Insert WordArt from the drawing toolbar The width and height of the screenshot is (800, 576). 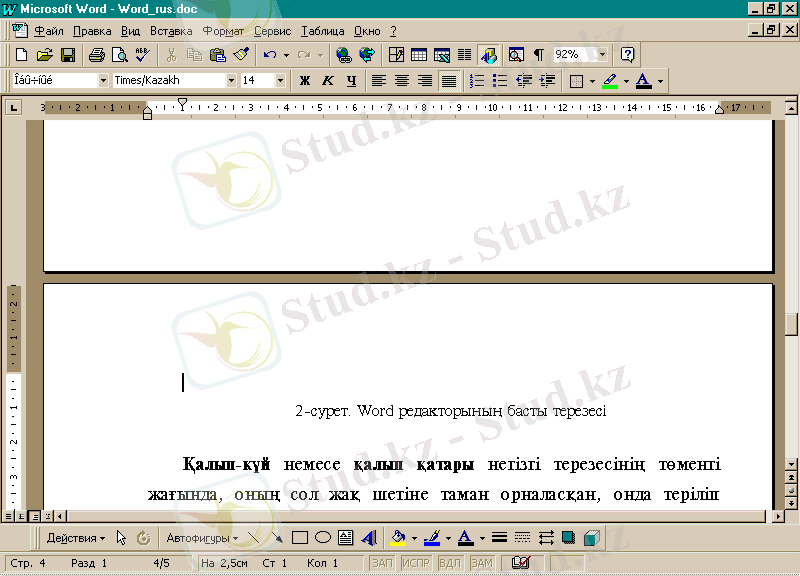click(369, 538)
